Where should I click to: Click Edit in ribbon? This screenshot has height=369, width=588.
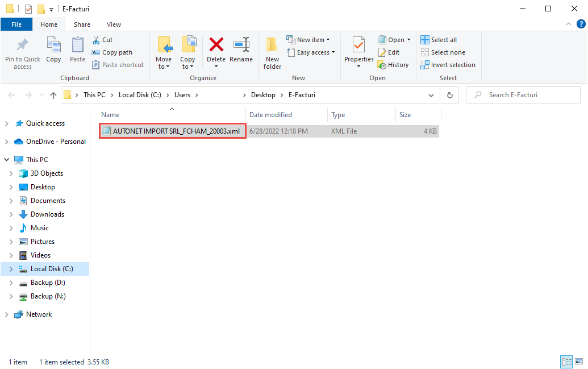(x=389, y=52)
